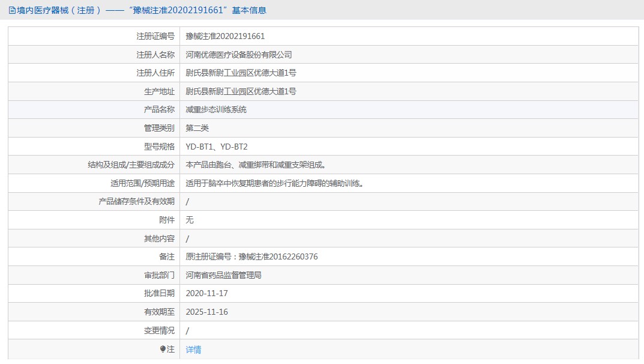Select product name 减重步态训练系统

[x=216, y=110]
